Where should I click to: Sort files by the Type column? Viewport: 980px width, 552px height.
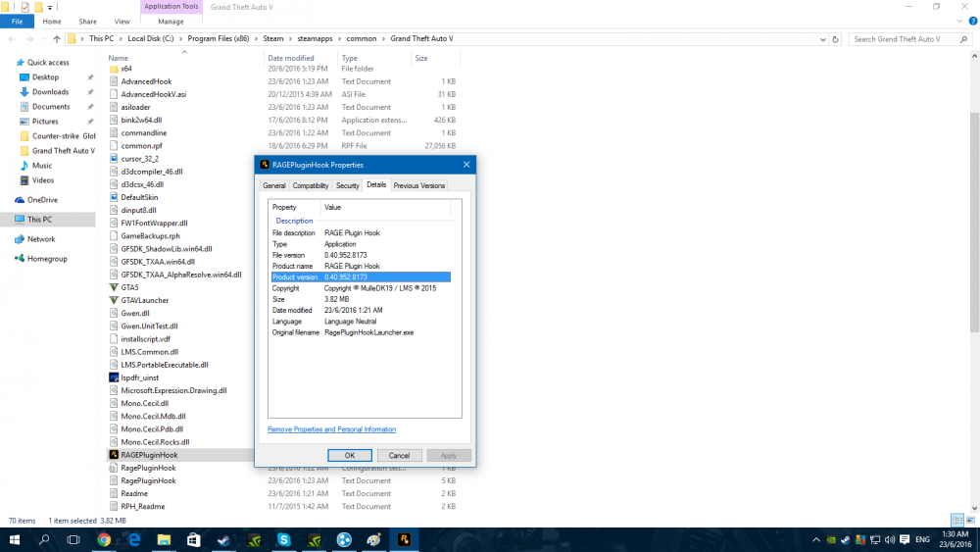tap(350, 58)
